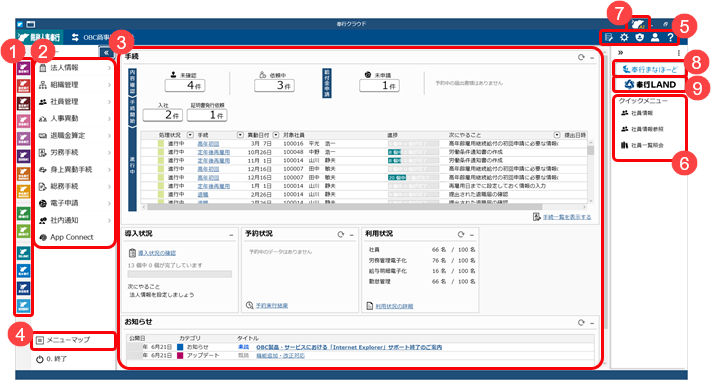
Task: Click the teal service icon in left strip
Action: pos(23,253)
